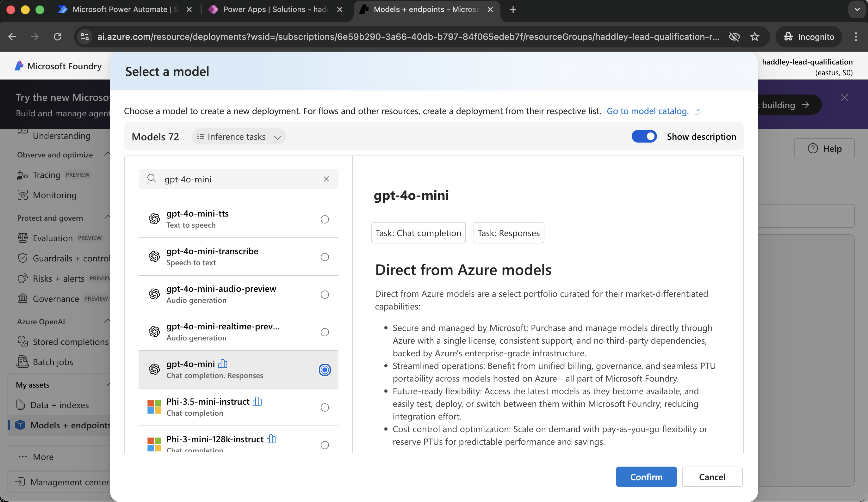Image resolution: width=868 pixels, height=502 pixels.
Task: Open Guardrails + controls in the sidebar
Action: tap(64, 258)
